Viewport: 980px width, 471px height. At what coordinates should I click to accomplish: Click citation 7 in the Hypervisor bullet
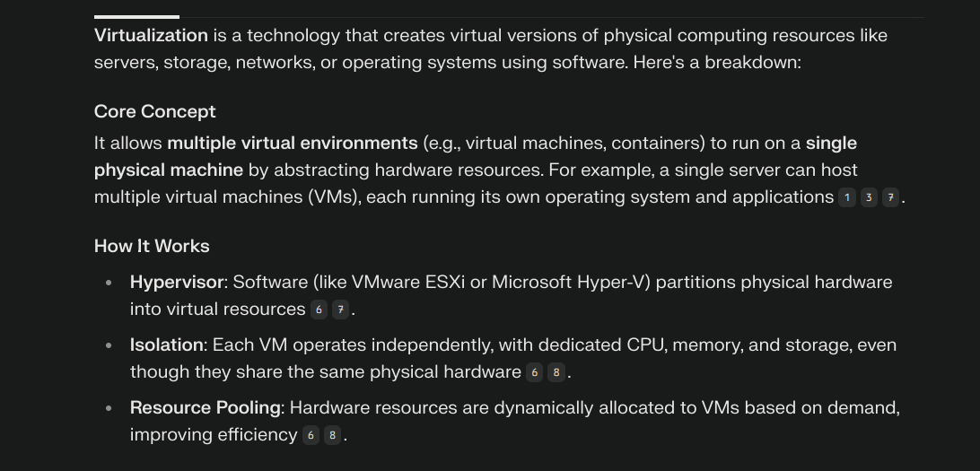click(341, 310)
